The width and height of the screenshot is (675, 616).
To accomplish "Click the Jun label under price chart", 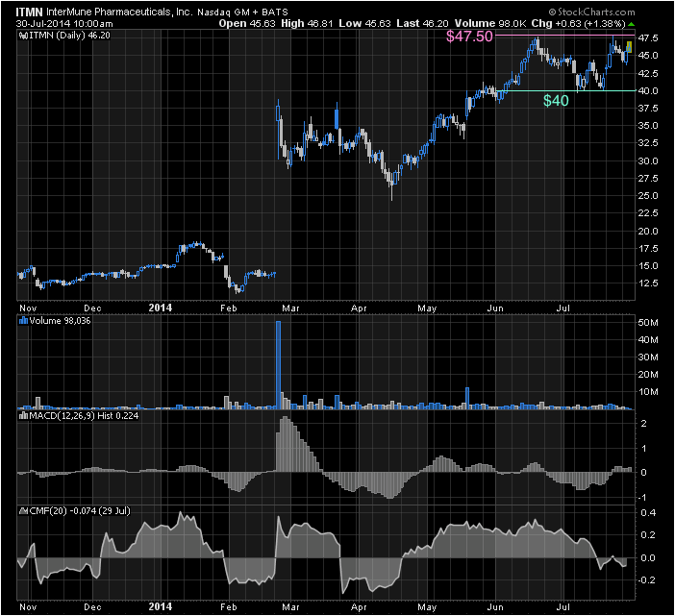I will click(x=495, y=308).
